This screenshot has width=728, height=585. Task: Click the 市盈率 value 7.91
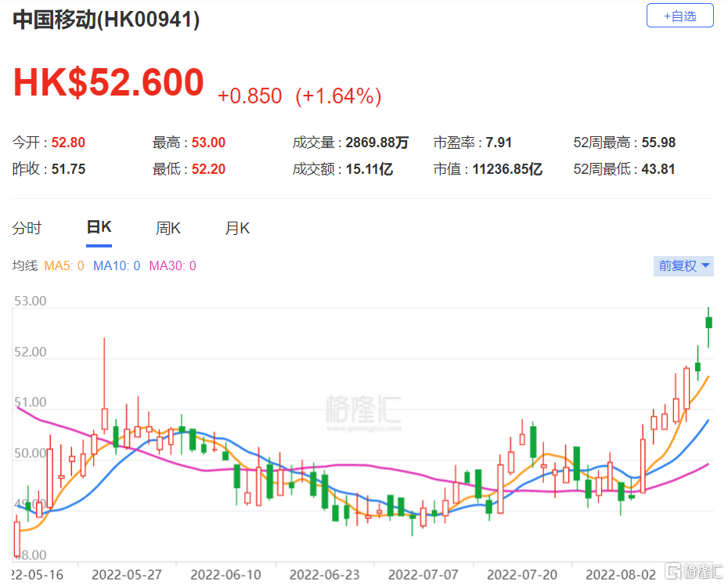point(499,143)
